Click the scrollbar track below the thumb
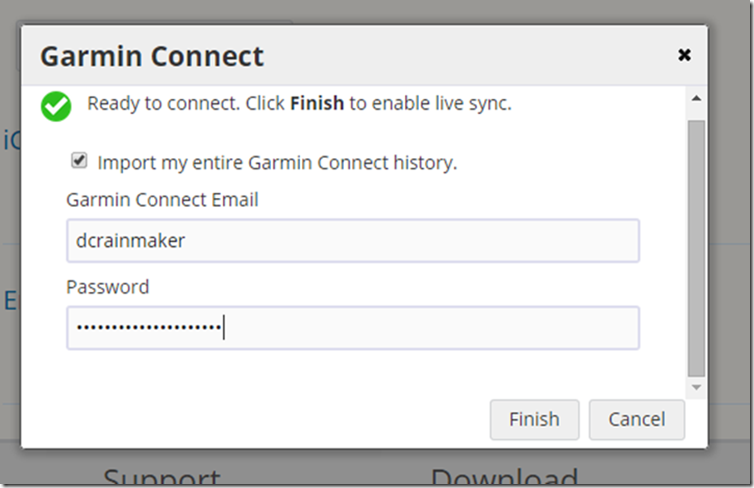This screenshot has width=754, height=488. (x=696, y=375)
